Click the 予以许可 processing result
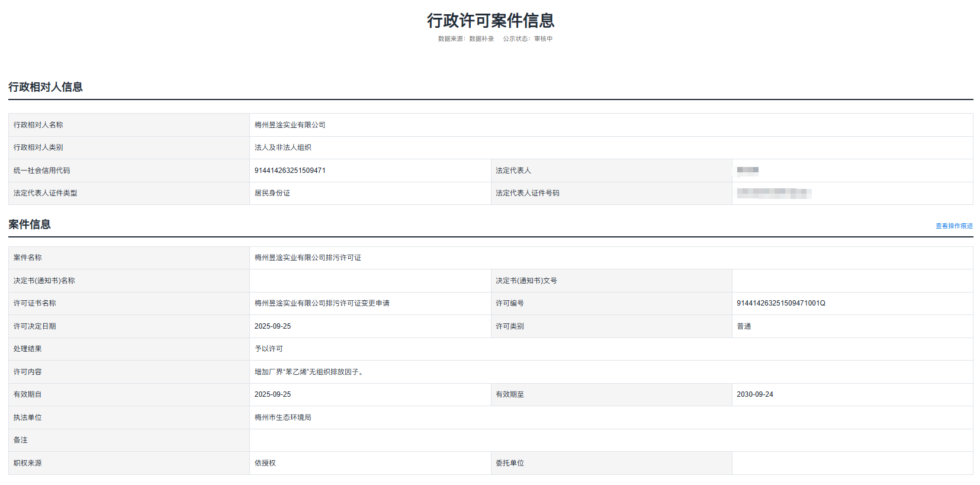 pyautogui.click(x=268, y=349)
